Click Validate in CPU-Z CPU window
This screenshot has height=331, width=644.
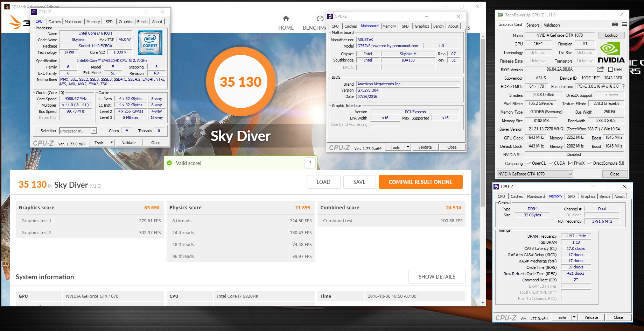[129, 143]
